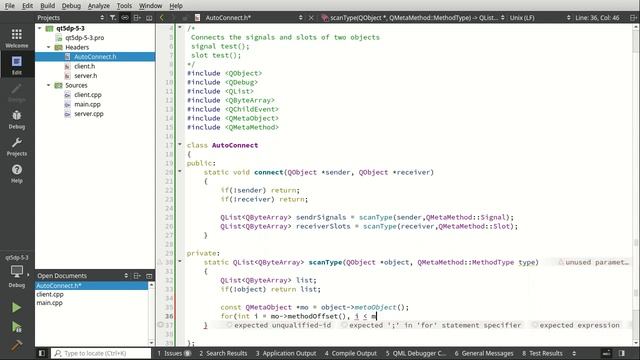Open the Debug mode
Image resolution: width=640 pixels, height=360 pixels.
click(x=17, y=119)
